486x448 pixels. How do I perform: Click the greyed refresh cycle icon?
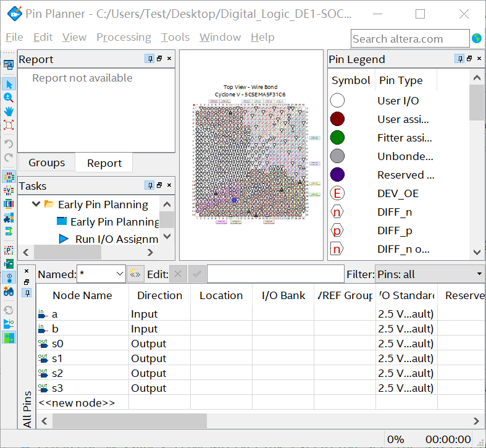click(x=9, y=310)
